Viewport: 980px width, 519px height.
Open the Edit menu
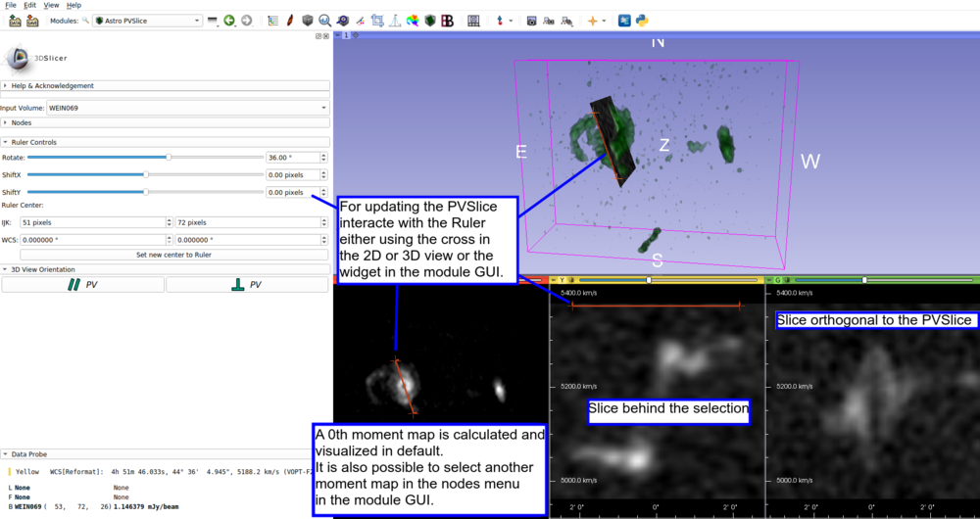[x=29, y=5]
